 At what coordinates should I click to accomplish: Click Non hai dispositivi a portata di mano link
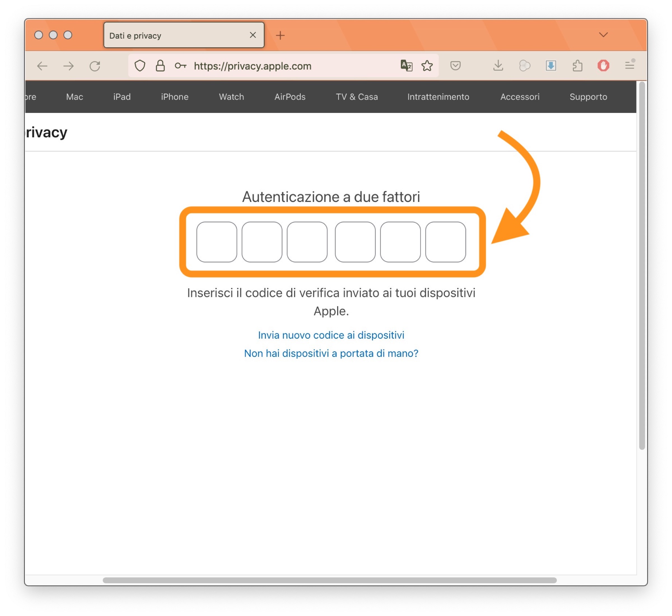click(x=331, y=353)
